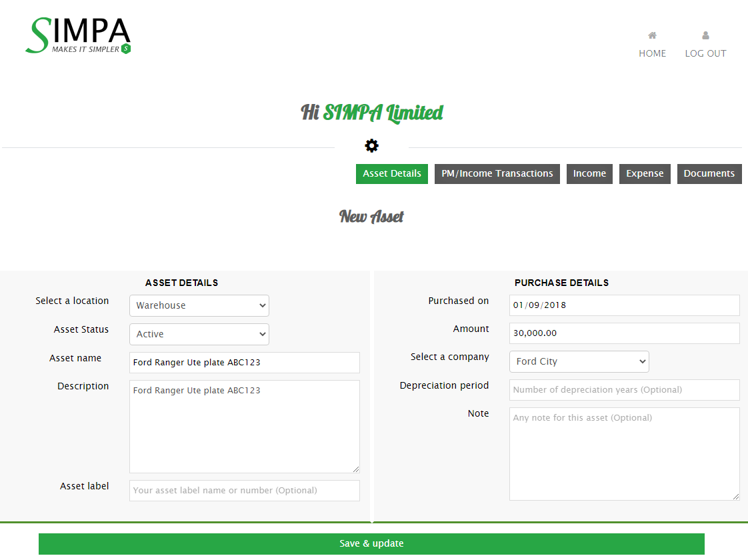Image resolution: width=748 pixels, height=560 pixels.
Task: Click the 'Hi SIMPA Limited' greeting
Action: 371,113
